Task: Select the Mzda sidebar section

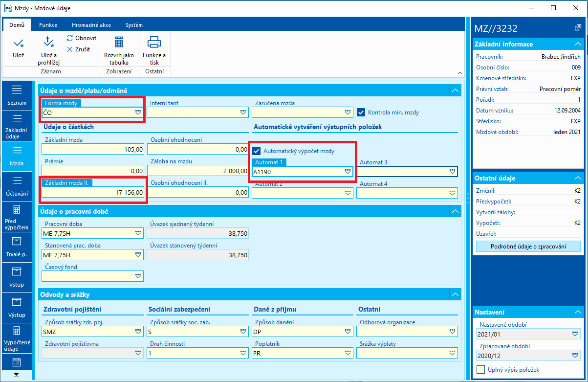Action: 17,156
